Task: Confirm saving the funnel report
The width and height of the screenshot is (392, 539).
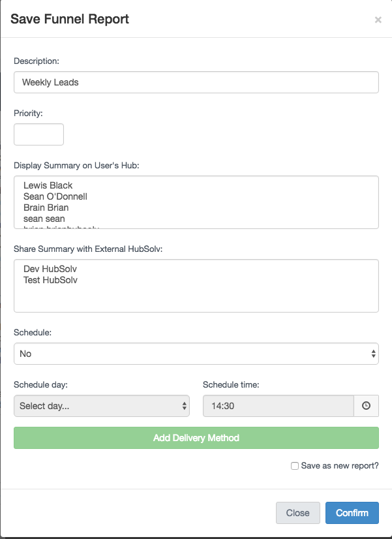Action: click(352, 513)
